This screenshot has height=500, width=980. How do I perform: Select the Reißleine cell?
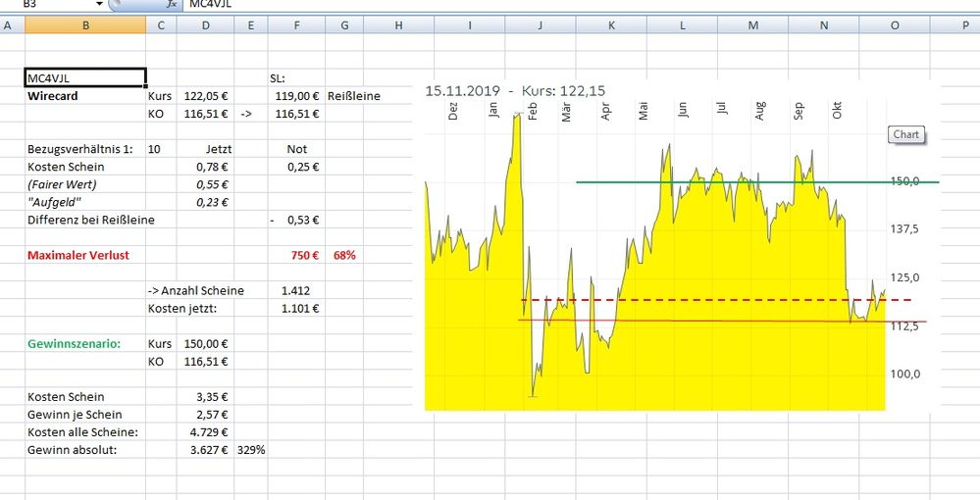tap(354, 96)
